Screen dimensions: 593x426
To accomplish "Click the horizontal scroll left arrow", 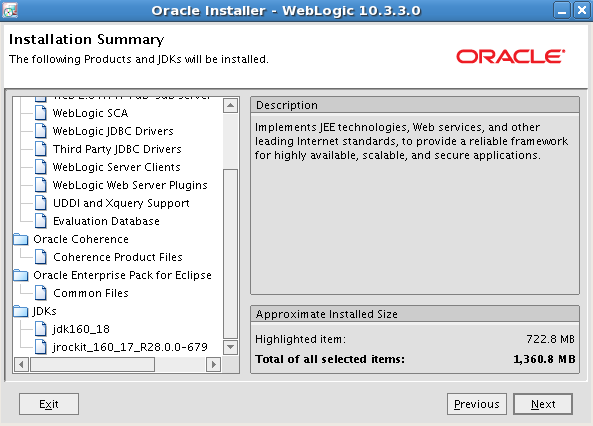I will point(21,365).
